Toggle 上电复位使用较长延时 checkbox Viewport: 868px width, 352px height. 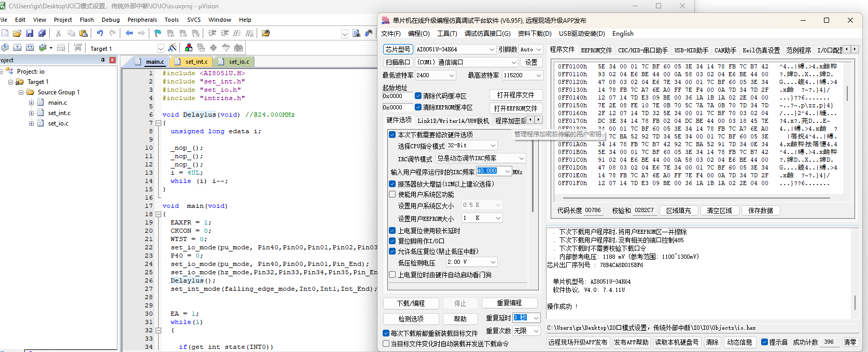393,231
